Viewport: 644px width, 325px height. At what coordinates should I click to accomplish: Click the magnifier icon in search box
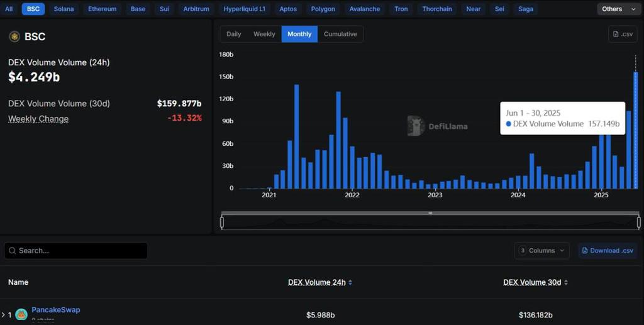(11, 251)
